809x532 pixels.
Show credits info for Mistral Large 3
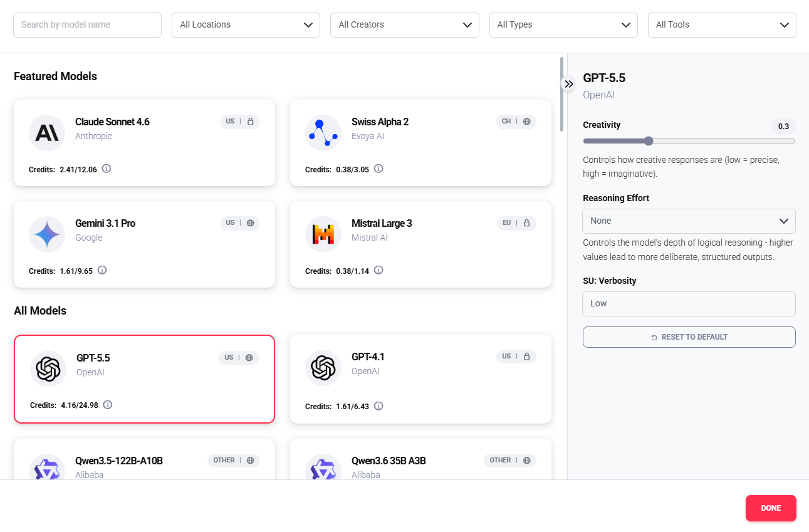coord(378,270)
